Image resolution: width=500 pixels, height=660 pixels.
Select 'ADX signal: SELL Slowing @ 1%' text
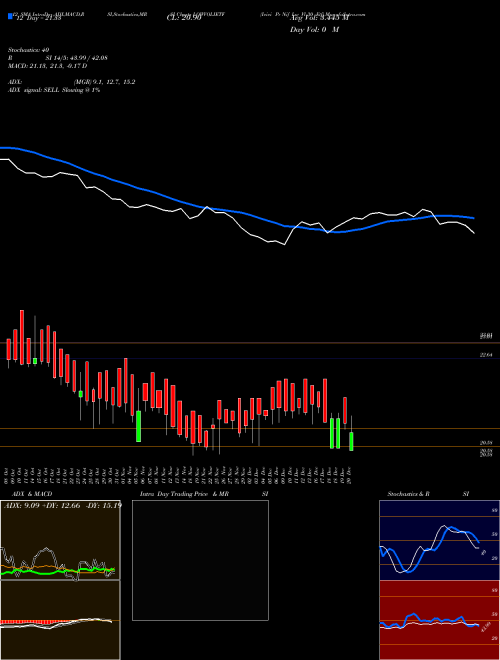point(54,90)
